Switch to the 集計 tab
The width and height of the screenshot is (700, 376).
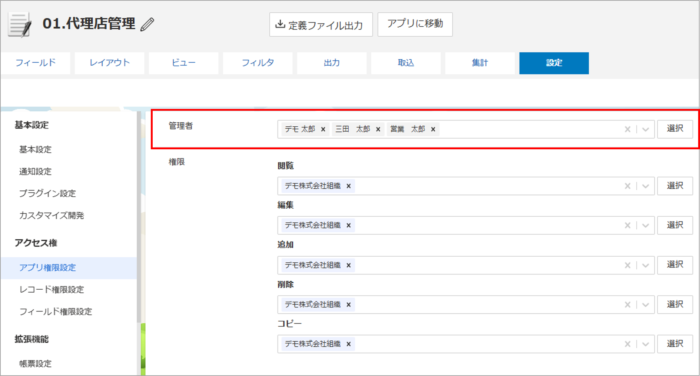(480, 63)
